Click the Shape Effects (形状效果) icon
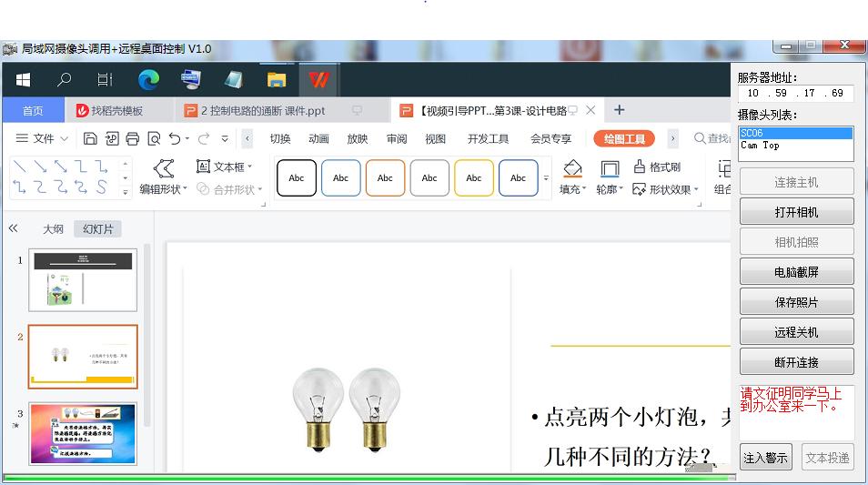Image resolution: width=868 pixels, height=485 pixels. click(x=640, y=189)
